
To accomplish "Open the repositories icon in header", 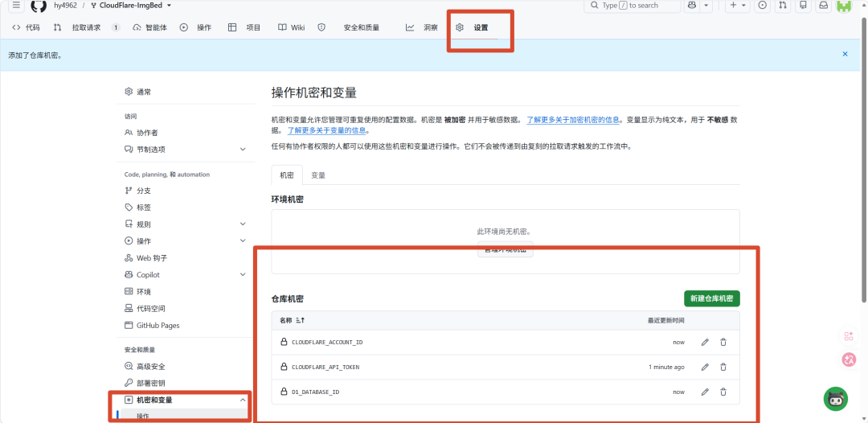I will pyautogui.click(x=803, y=6).
